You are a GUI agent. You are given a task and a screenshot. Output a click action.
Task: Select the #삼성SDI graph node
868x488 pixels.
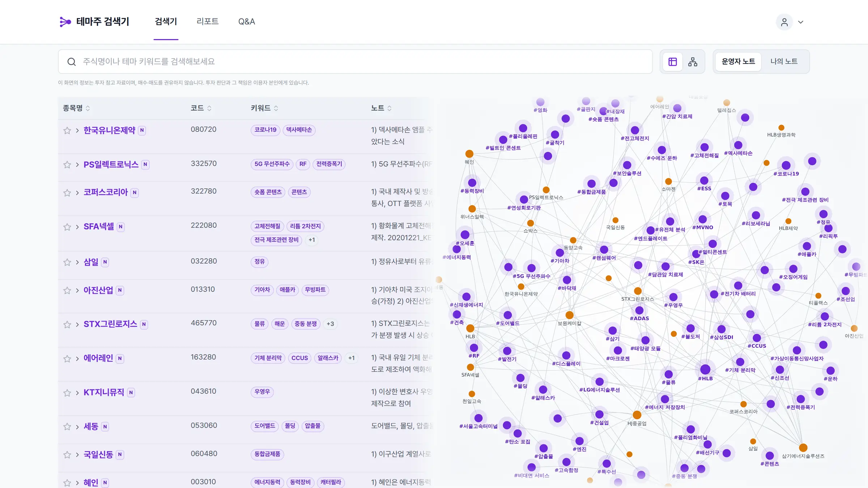point(721,329)
